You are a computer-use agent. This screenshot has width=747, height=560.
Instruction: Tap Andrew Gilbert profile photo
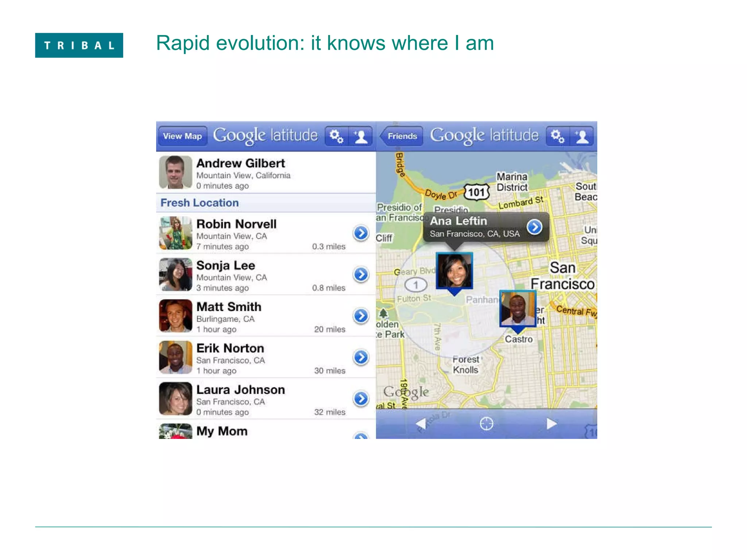click(x=175, y=172)
